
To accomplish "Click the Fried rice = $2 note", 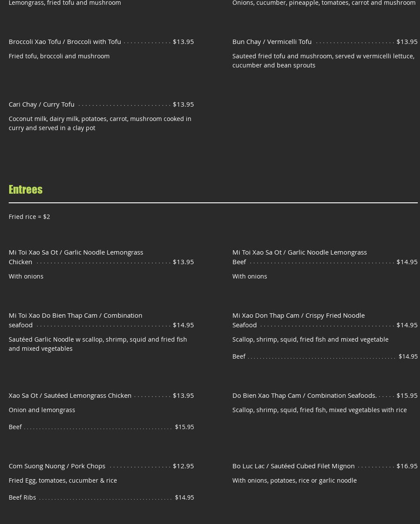I will coord(29,216).
